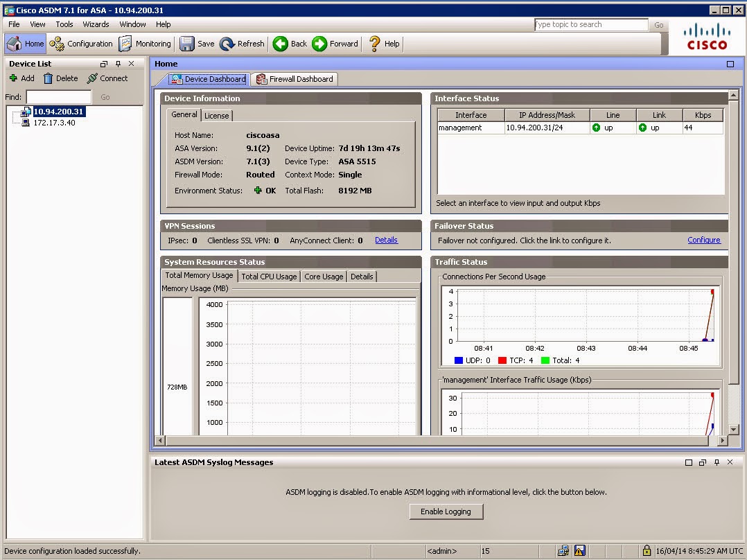Click the Configure failover link
Image resolution: width=747 pixels, height=560 pixels.
(x=704, y=240)
